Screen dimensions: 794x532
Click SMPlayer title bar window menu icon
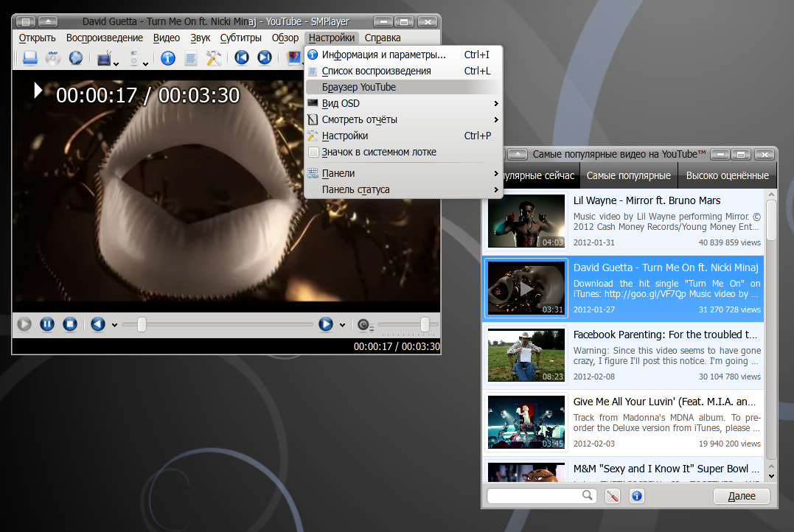pyautogui.click(x=25, y=22)
